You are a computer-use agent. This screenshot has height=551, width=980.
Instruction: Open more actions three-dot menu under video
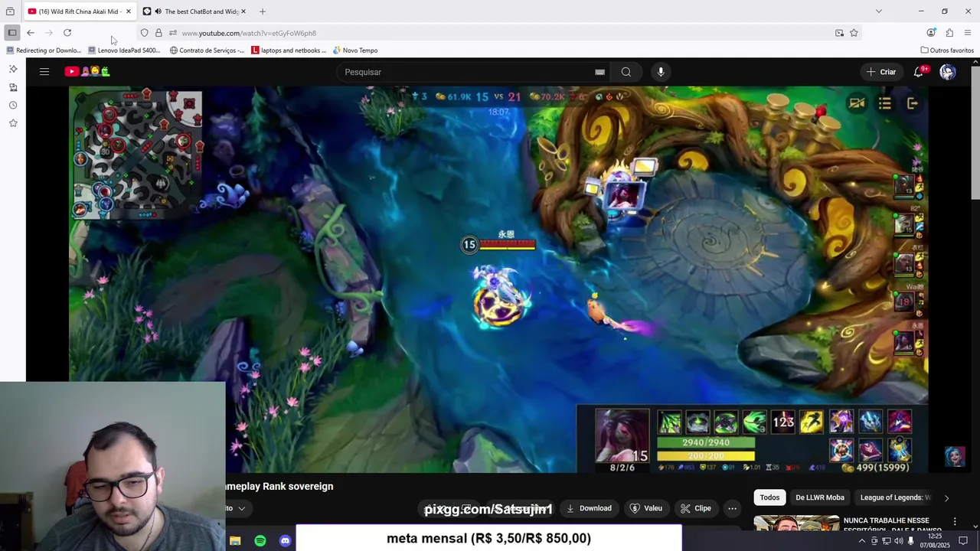[x=732, y=508]
